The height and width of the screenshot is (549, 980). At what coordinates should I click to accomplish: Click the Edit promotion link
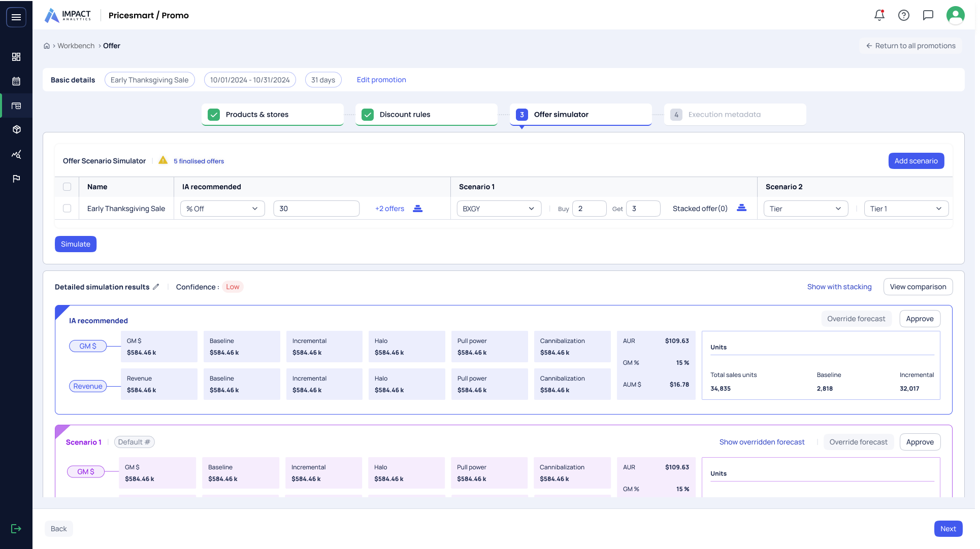(x=381, y=80)
